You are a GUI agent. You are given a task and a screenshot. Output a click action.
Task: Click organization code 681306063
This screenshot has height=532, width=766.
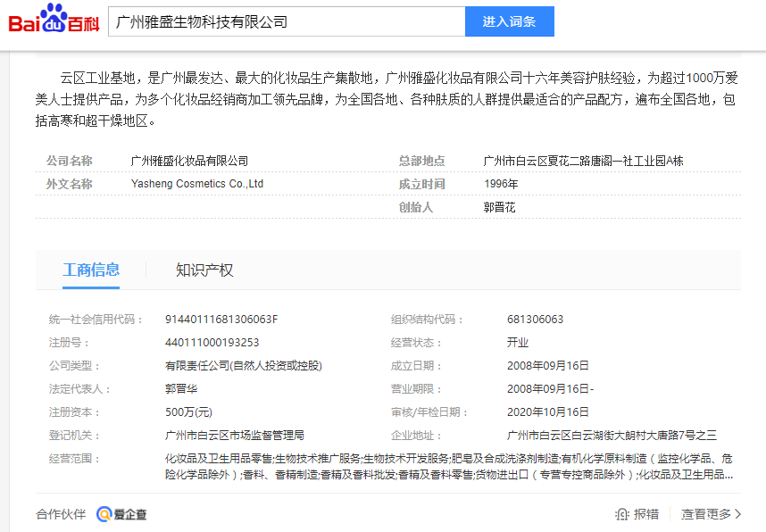535,320
